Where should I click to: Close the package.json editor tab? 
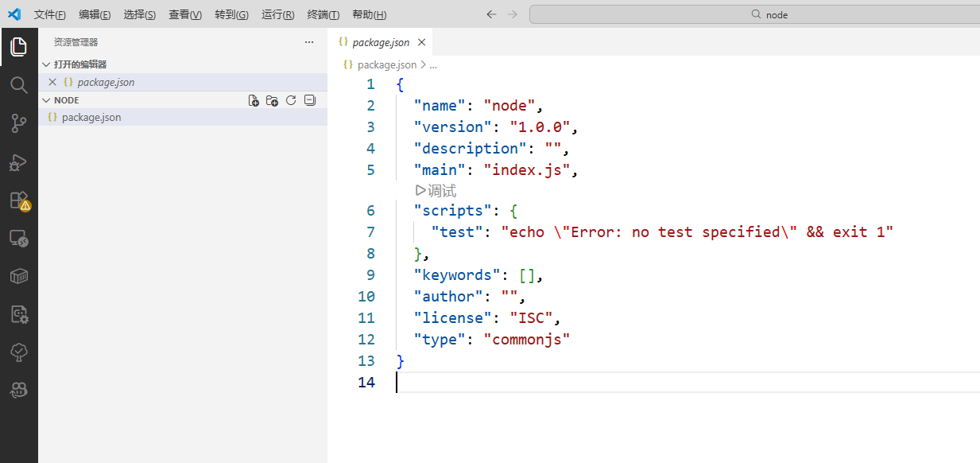pyautogui.click(x=421, y=43)
